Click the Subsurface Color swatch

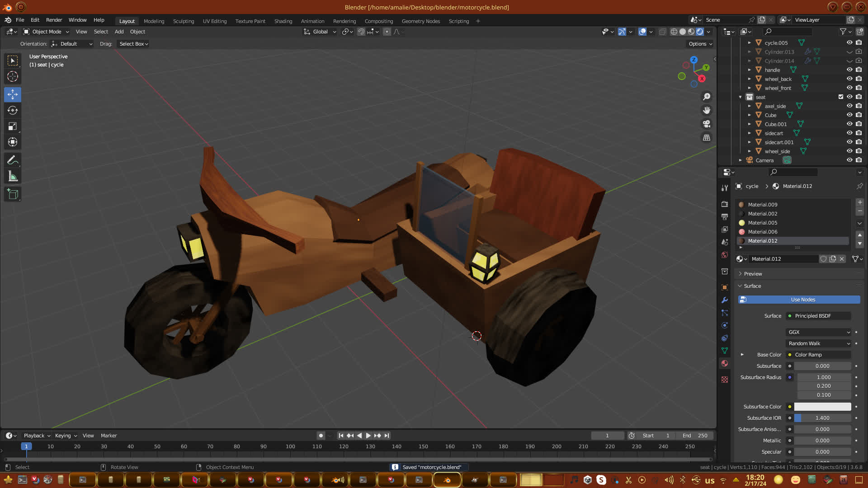click(822, 407)
